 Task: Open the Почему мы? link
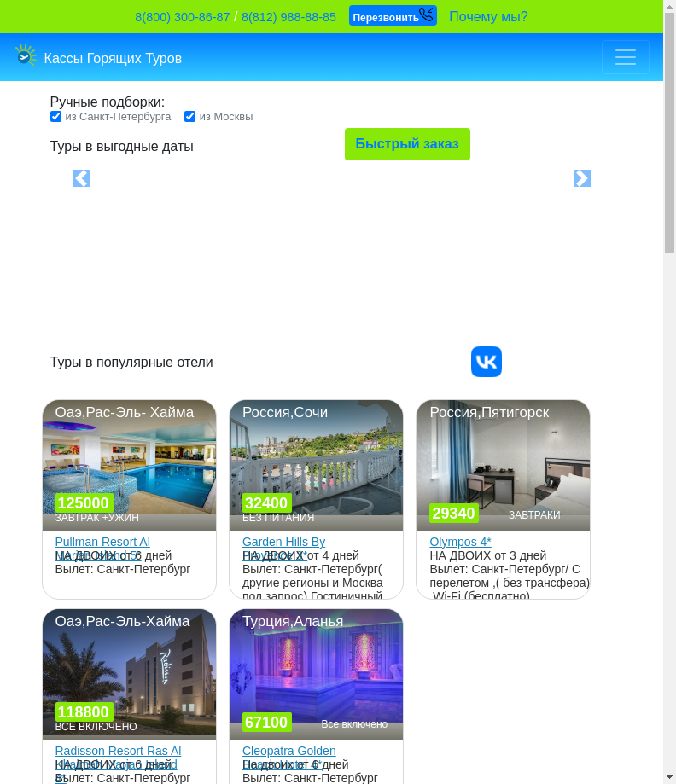coord(488,16)
